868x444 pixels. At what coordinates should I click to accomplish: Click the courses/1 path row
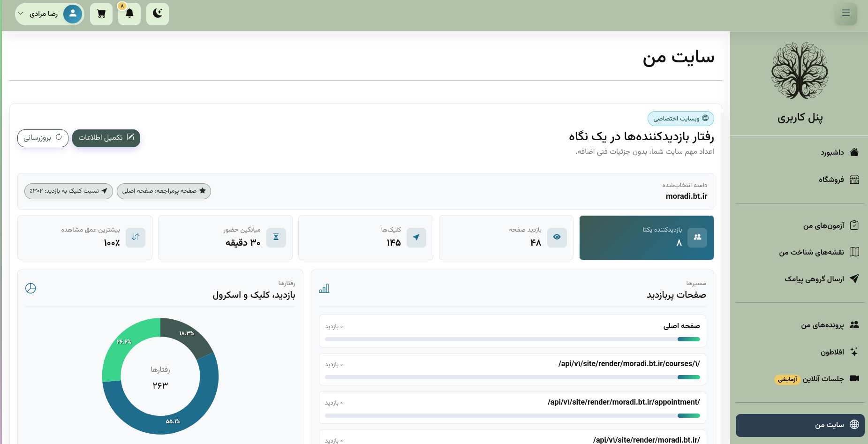click(513, 369)
